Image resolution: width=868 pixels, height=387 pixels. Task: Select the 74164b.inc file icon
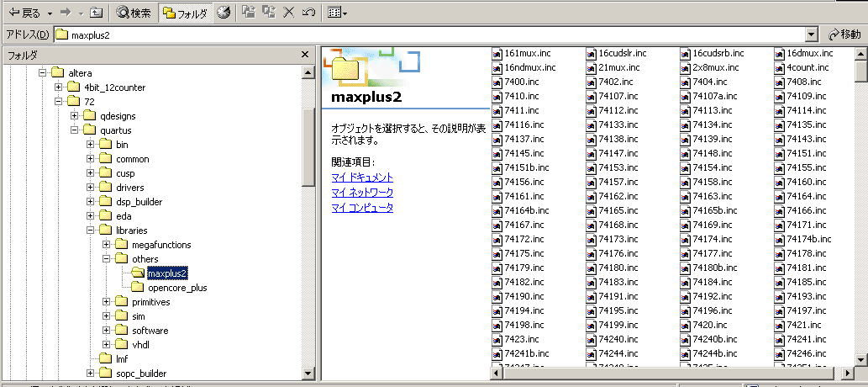497,210
